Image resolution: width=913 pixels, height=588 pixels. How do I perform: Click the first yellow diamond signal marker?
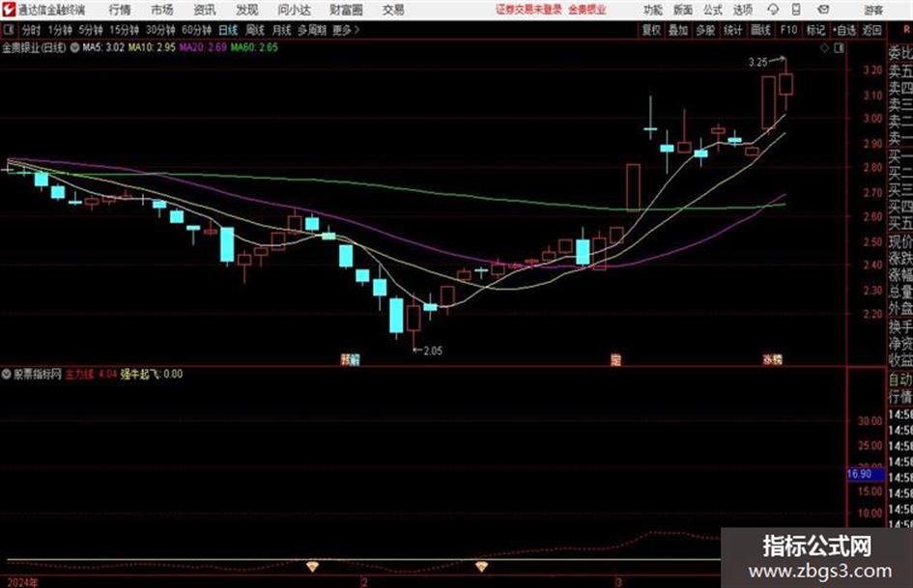(313, 566)
